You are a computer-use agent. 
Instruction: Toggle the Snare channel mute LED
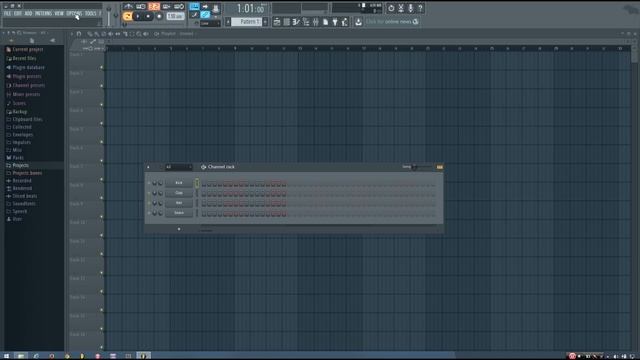149,213
